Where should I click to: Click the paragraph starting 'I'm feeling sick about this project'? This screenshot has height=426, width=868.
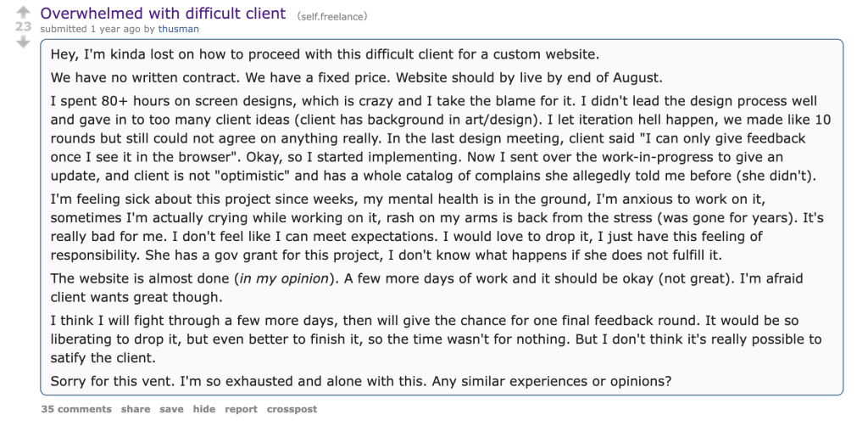(x=437, y=227)
